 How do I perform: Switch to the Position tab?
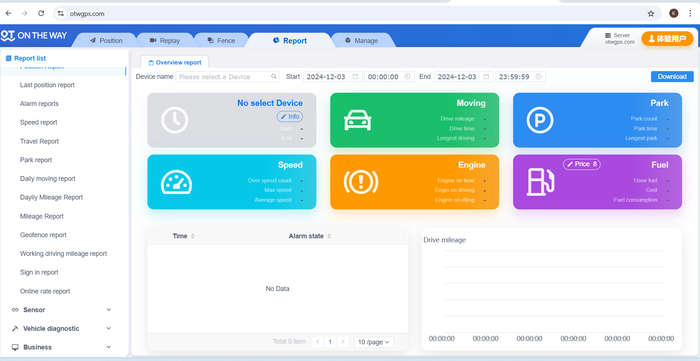[x=106, y=41]
